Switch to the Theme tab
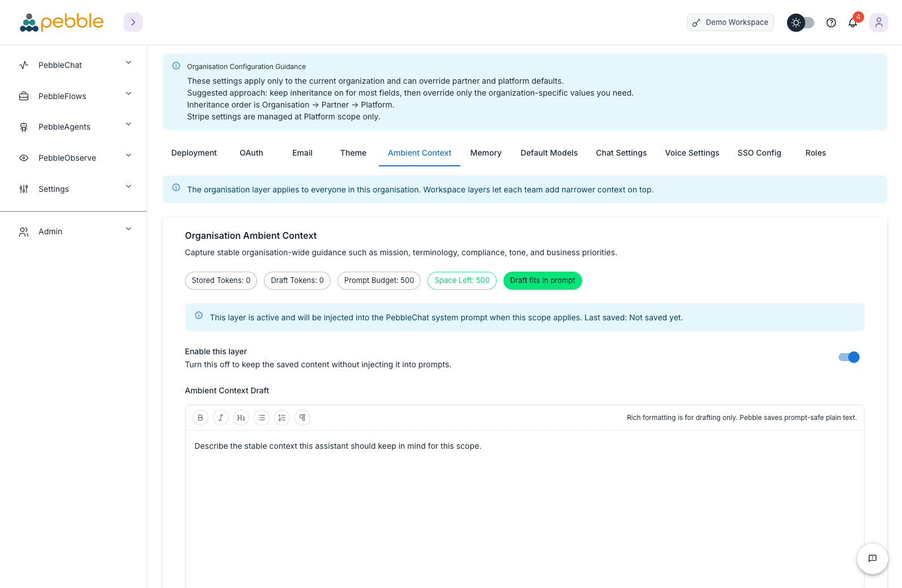This screenshot has height=588, width=902. click(x=353, y=153)
